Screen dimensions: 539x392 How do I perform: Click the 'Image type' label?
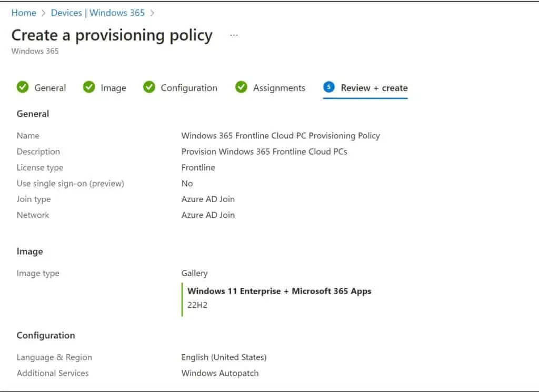(x=38, y=274)
